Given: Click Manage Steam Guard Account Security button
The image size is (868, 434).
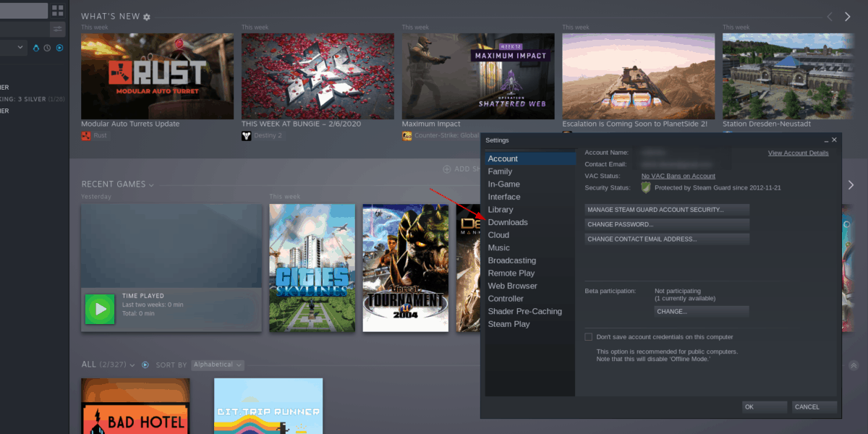Looking at the screenshot, I should 667,210.
